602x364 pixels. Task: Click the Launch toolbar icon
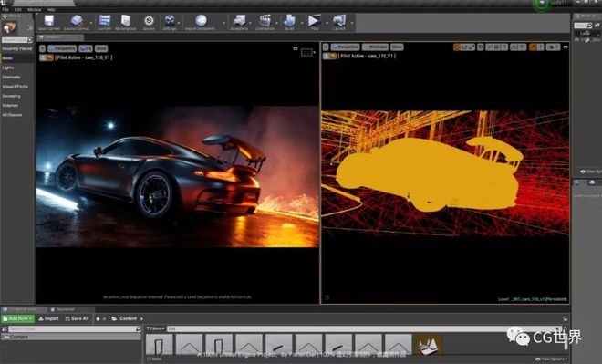(x=339, y=21)
